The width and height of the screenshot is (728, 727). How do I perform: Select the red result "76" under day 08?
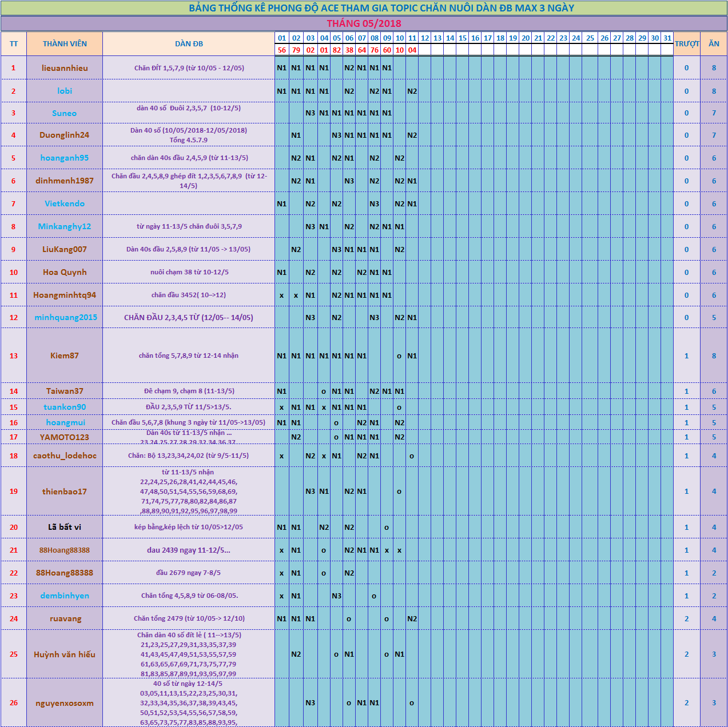coord(375,50)
